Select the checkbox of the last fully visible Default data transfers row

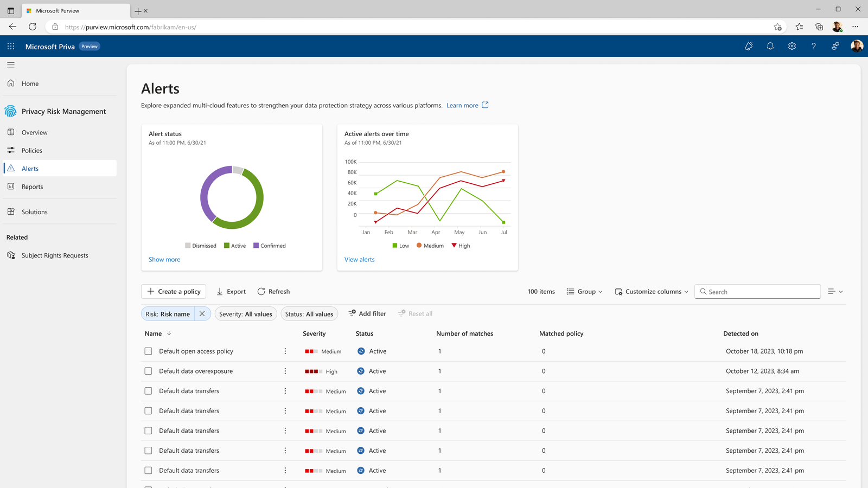(148, 471)
